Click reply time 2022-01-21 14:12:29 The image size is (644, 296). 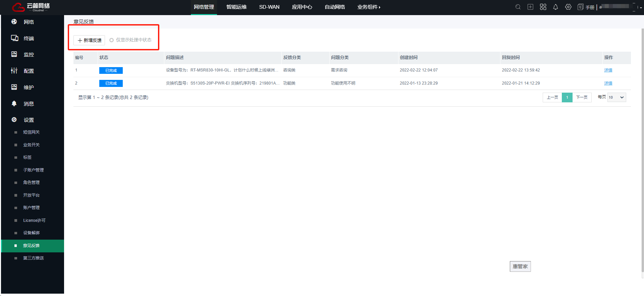tap(521, 83)
